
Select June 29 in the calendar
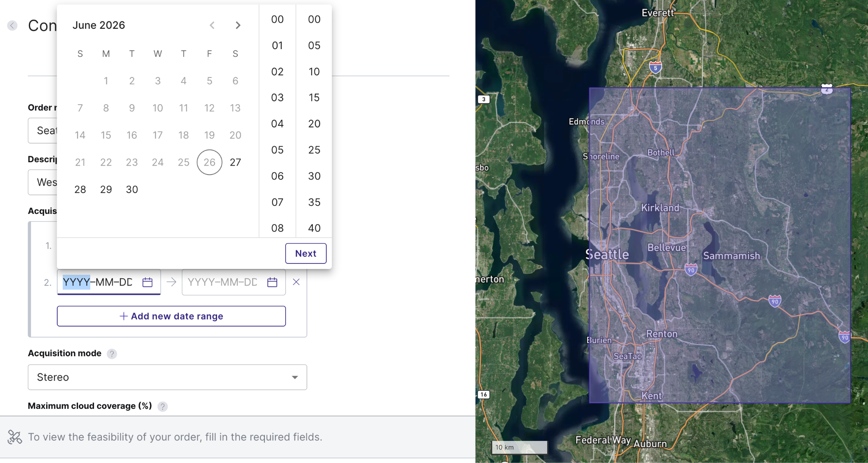click(106, 189)
